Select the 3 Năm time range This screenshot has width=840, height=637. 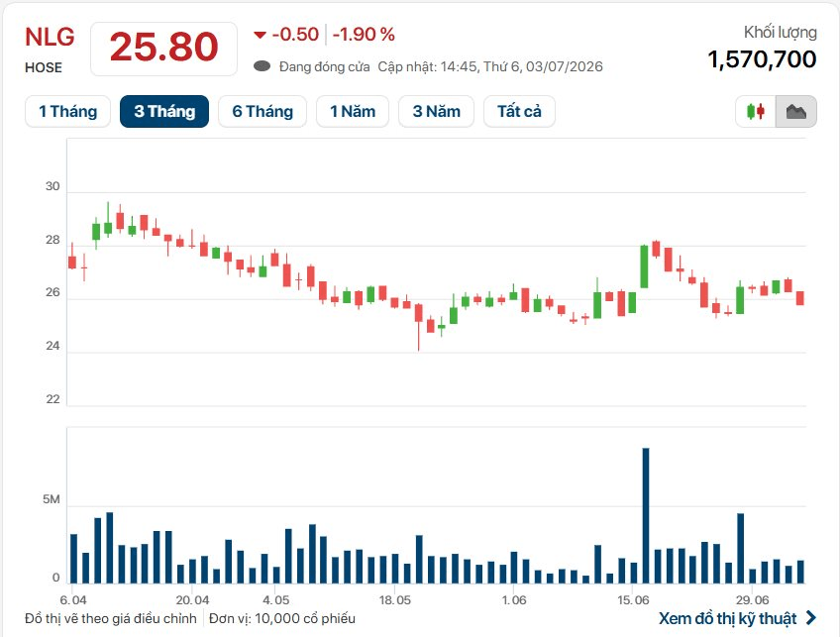pyautogui.click(x=436, y=111)
